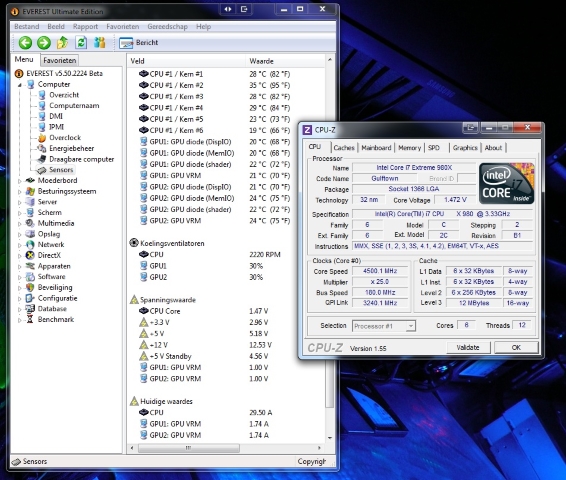Click the Users toolbar icon
This screenshot has width=566, height=480.
click(x=100, y=43)
